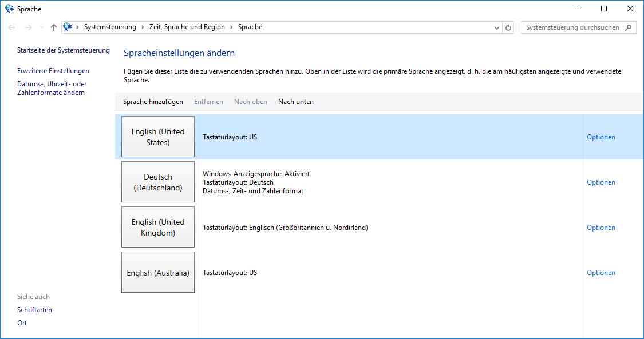Click Sprache hinzufügen in toolbar
644x339 pixels.
coord(153,102)
